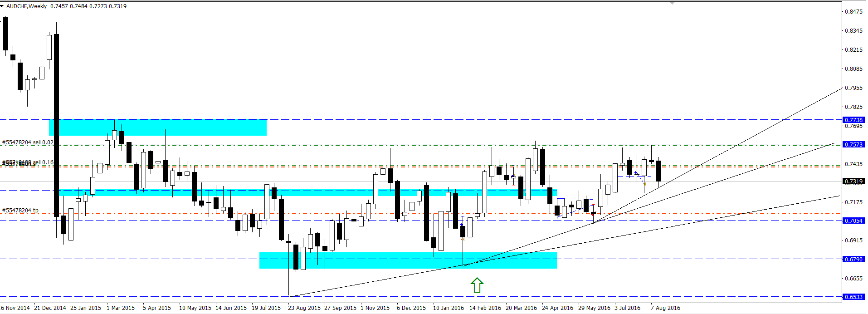
Task: Click the 23 Aug 2015 date label
Action: point(304,308)
